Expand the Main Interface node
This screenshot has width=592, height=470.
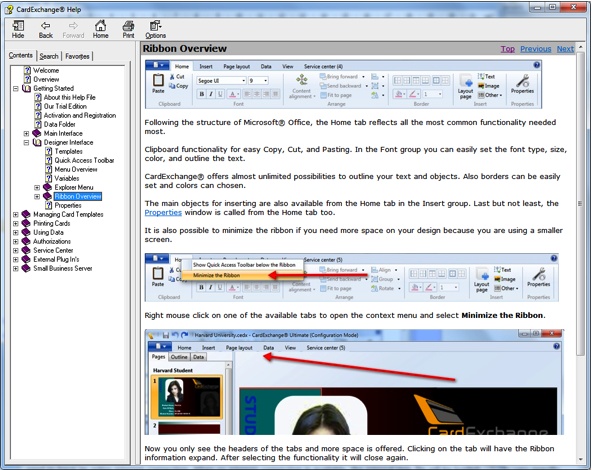(26, 134)
